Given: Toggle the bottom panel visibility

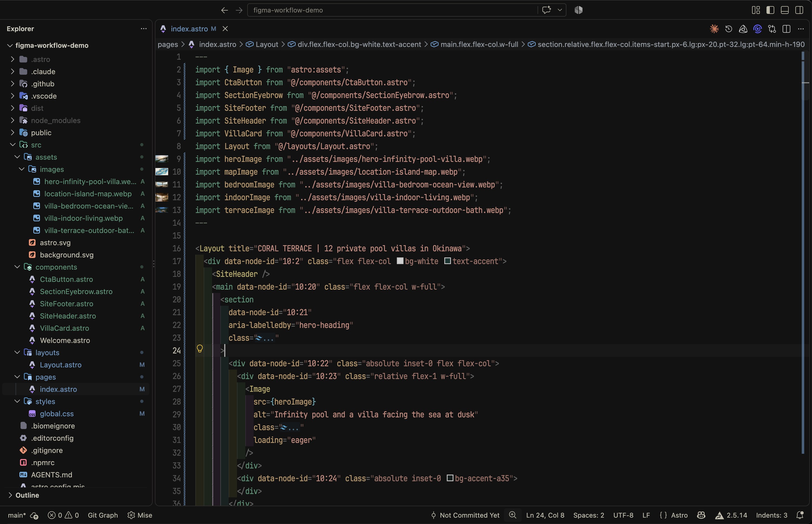Looking at the screenshot, I should 785,10.
